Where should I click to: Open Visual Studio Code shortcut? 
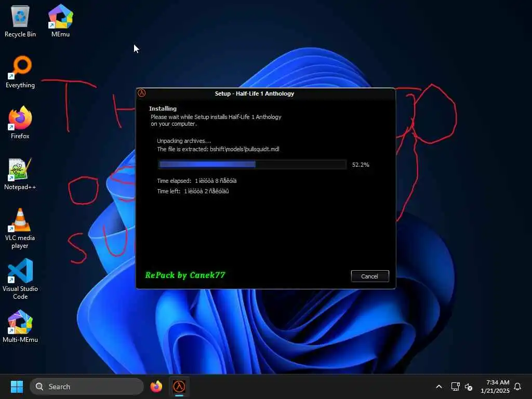click(x=20, y=280)
